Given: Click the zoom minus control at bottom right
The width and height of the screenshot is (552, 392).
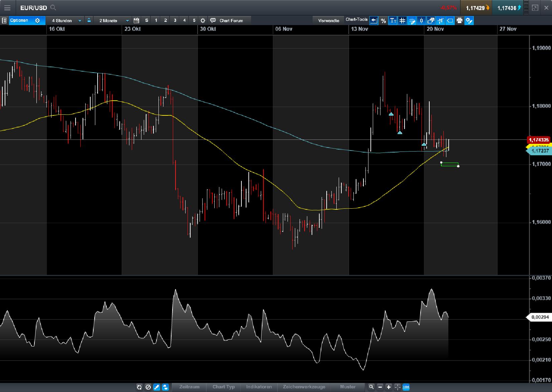Looking at the screenshot, I should click(x=380, y=387).
